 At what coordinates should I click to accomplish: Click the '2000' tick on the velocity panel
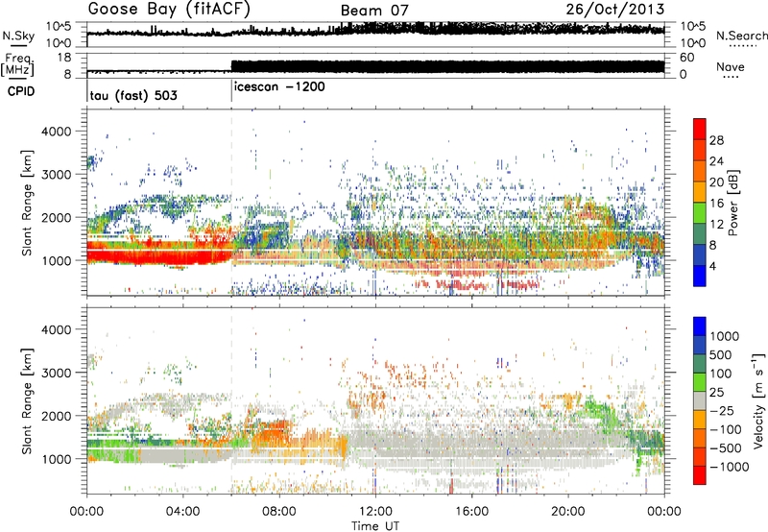[x=56, y=416]
